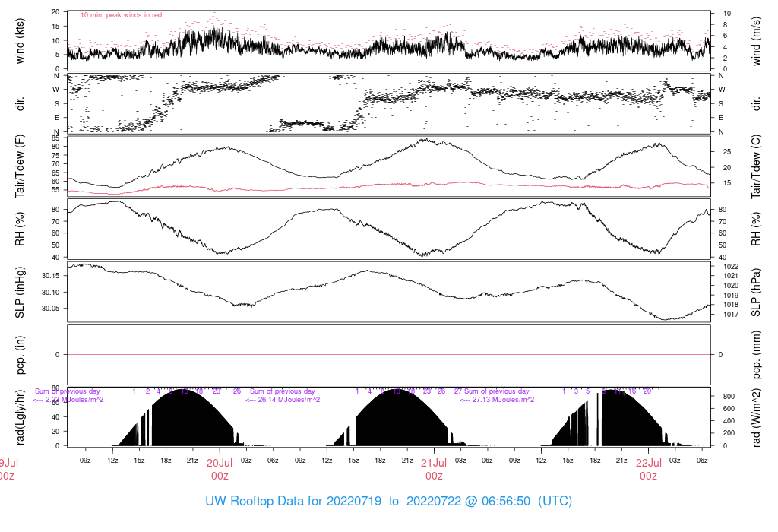The image size is (778, 532).
Task: Click the 'Tair/Tdew (F)' axis label
Action: [x=20, y=166]
